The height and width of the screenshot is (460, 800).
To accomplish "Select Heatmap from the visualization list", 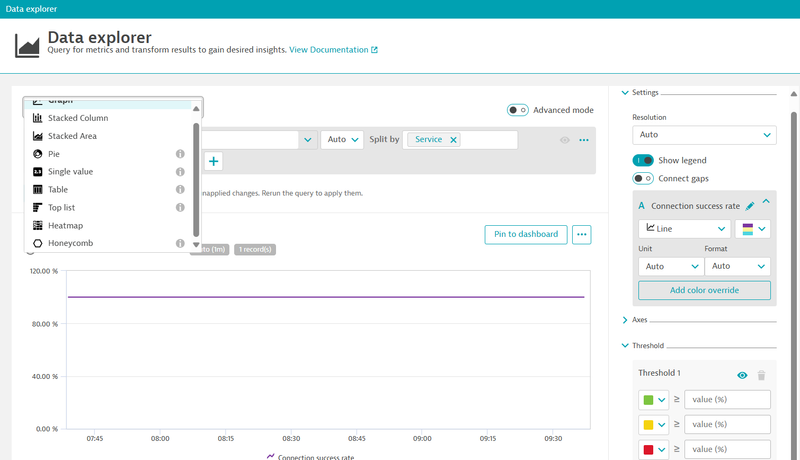I will point(65,226).
